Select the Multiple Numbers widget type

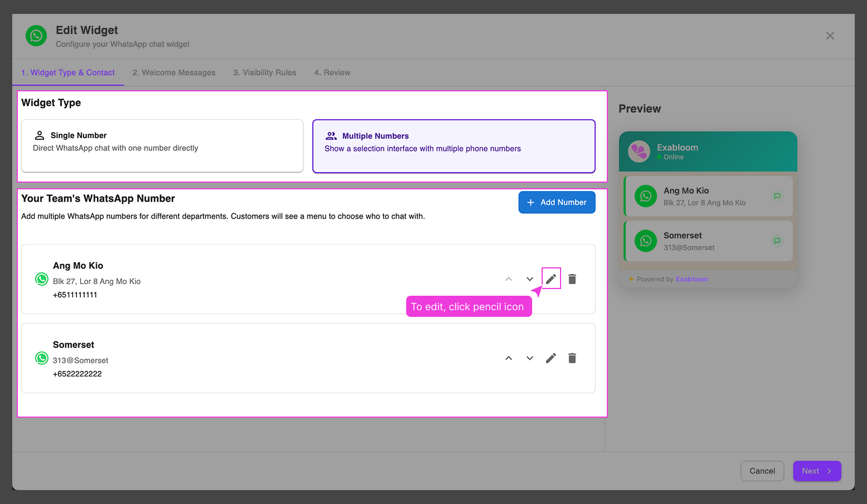coord(454,146)
